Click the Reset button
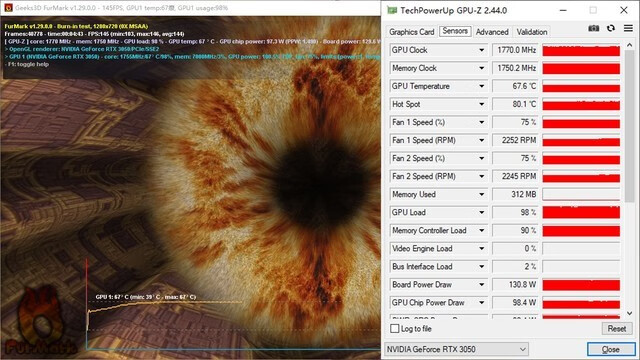Image resolution: width=640 pixels, height=360 pixels. pos(616,329)
